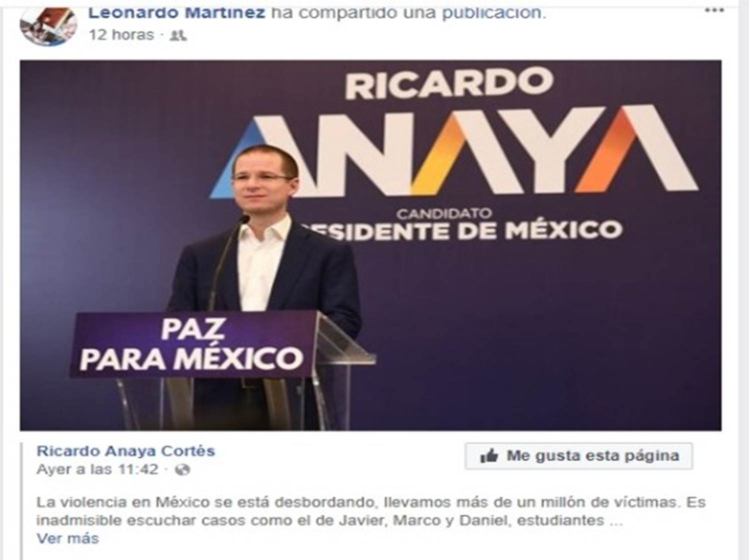Open the "12 horas" timestamp
The image size is (749, 560).
coord(121,34)
